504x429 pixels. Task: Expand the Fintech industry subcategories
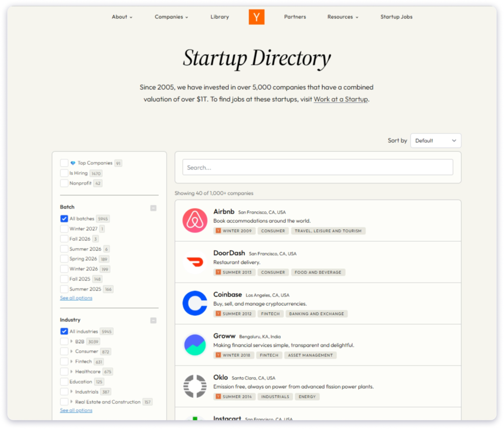click(x=71, y=361)
